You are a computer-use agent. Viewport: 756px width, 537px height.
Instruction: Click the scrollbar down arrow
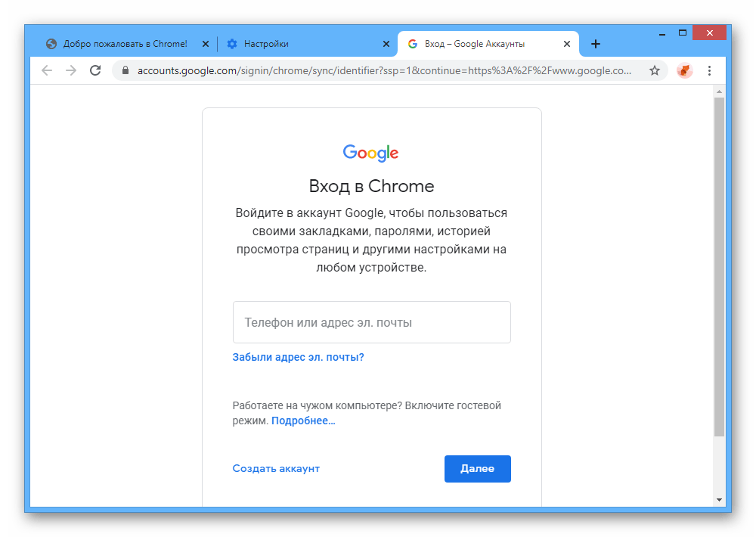coord(719,500)
